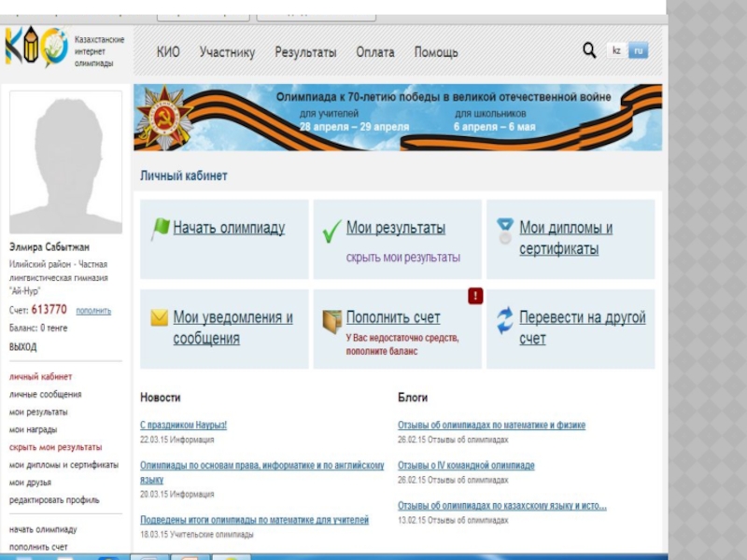Viewport: 747px width, 560px height.
Task: Select мои награды in the sidebar
Action: click(33, 429)
